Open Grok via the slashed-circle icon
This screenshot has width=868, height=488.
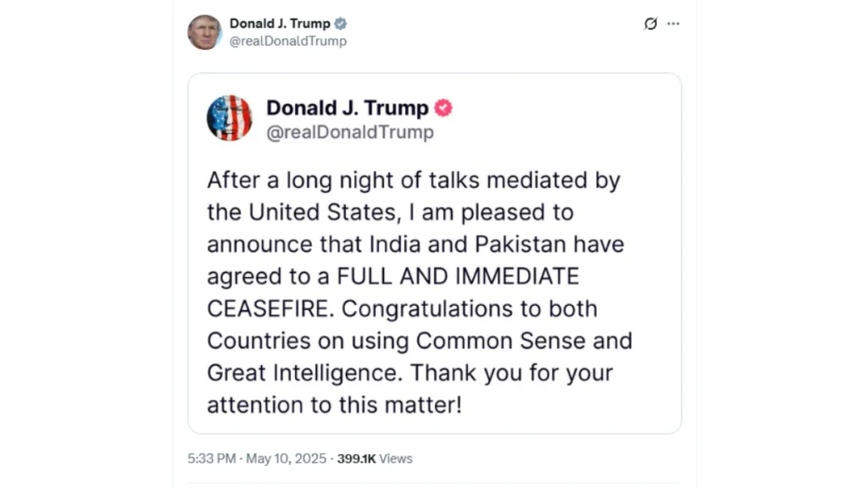pyautogui.click(x=650, y=24)
